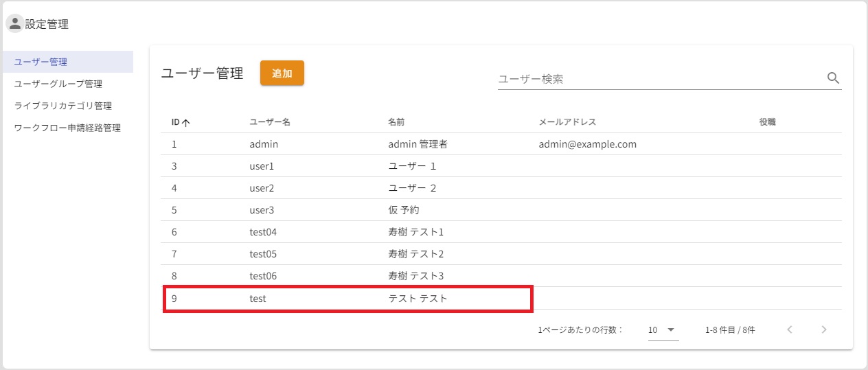Sort by the メールアドレス column header
868x370 pixels.
pos(567,122)
